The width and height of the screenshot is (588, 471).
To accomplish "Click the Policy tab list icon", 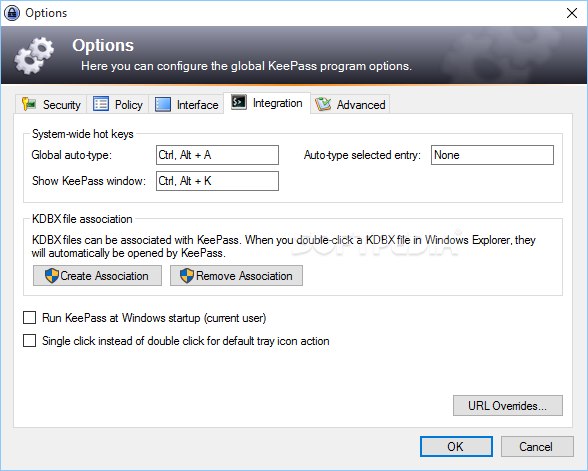I will point(100,104).
